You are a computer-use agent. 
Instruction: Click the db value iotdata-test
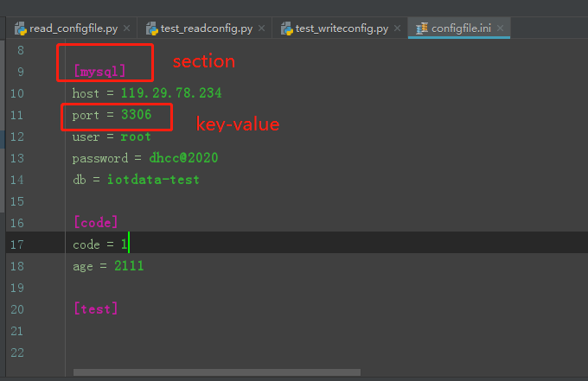point(153,180)
